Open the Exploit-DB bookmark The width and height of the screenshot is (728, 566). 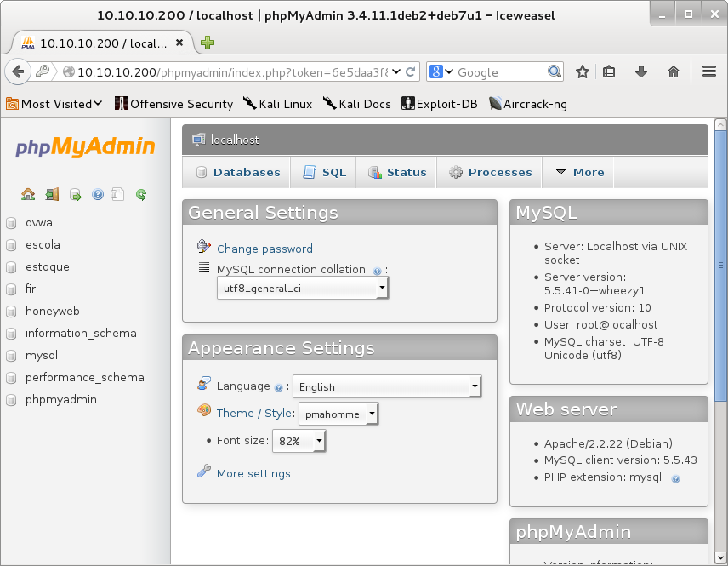tap(439, 104)
